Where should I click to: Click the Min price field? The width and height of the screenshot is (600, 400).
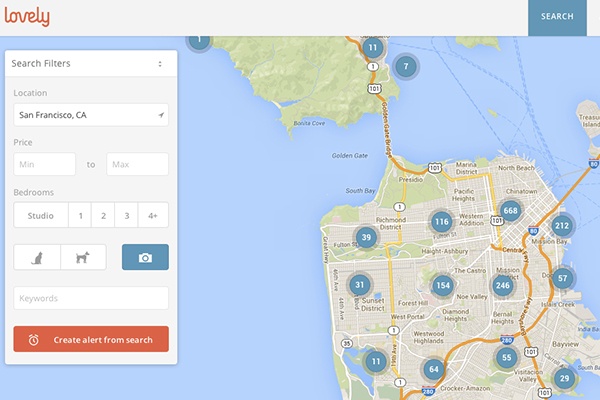tap(44, 164)
